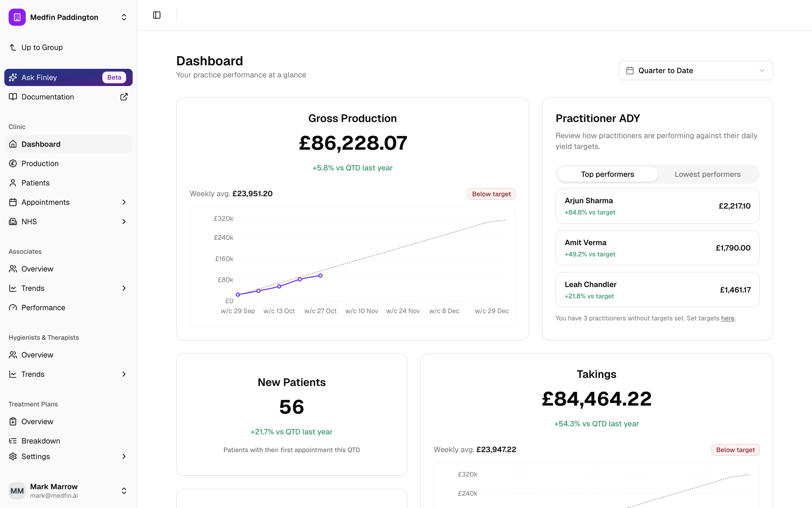Click the Performance gauge icon

click(13, 307)
